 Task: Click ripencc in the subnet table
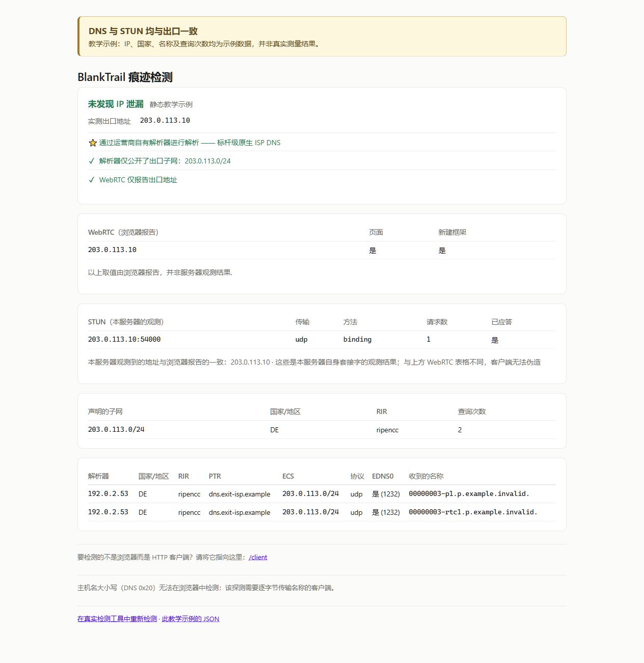click(x=387, y=430)
